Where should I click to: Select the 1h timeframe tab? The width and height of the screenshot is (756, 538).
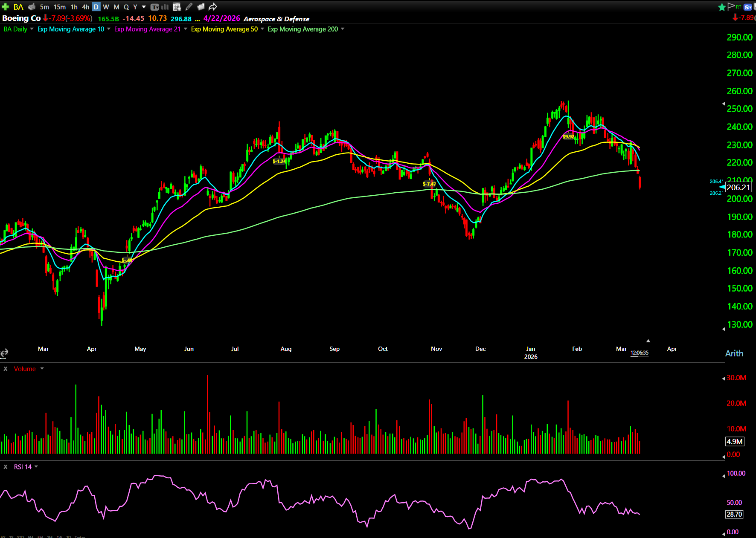point(74,7)
